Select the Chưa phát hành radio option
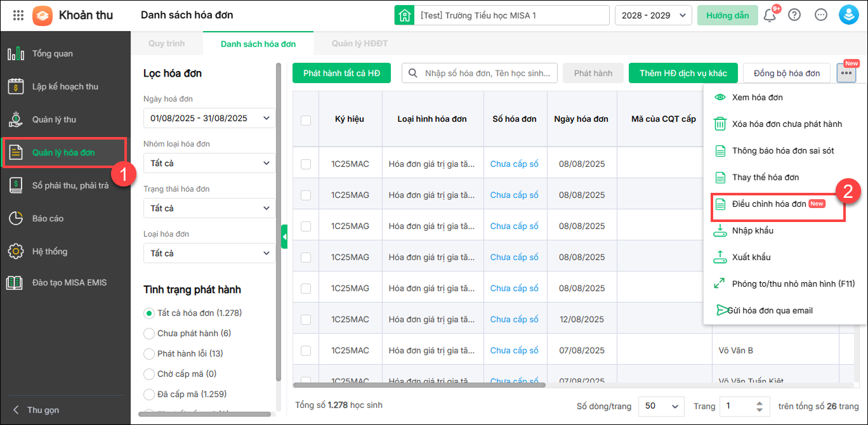 [149, 334]
